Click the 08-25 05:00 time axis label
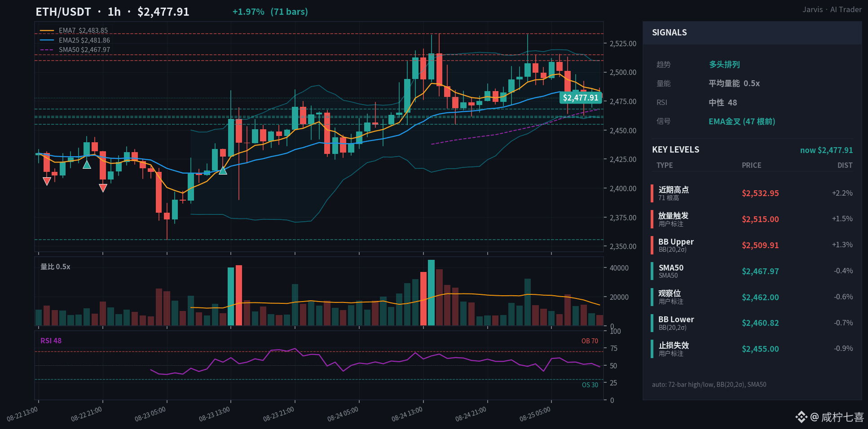The height and width of the screenshot is (429, 868). pyautogui.click(x=535, y=414)
